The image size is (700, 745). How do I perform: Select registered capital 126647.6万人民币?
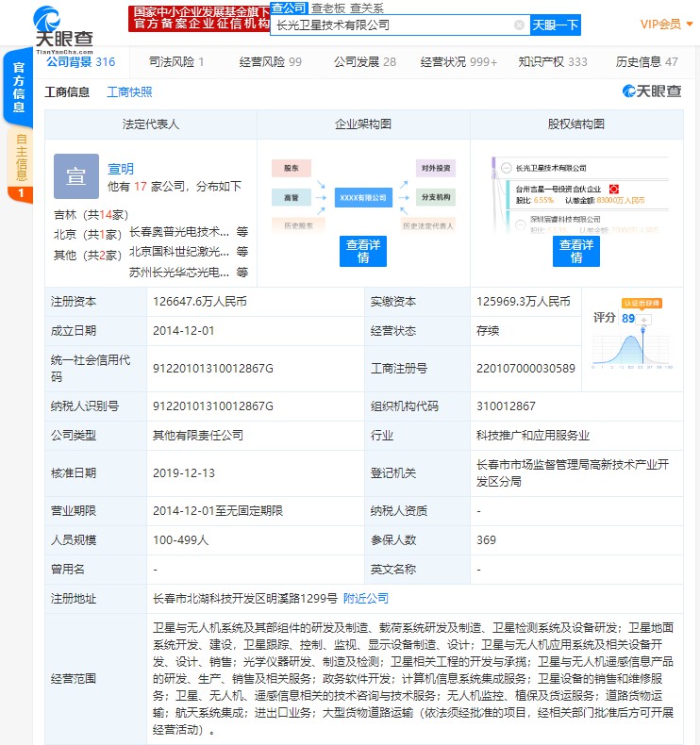(x=200, y=302)
